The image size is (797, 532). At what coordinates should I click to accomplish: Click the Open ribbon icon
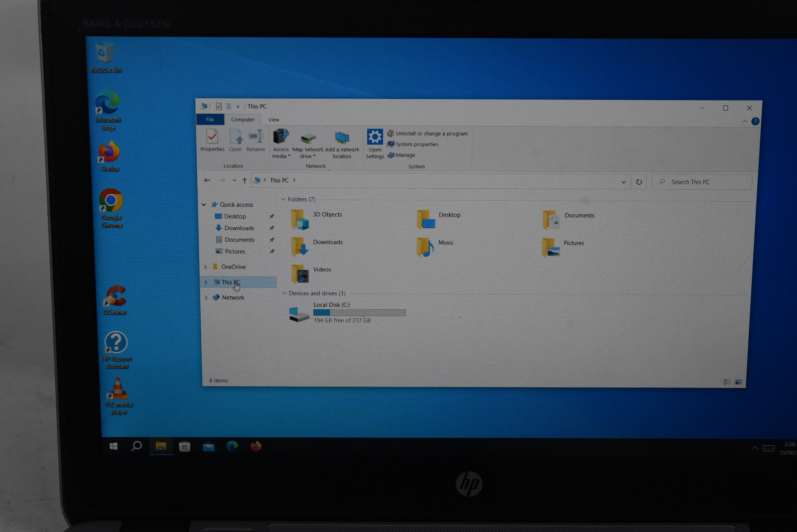(235, 140)
